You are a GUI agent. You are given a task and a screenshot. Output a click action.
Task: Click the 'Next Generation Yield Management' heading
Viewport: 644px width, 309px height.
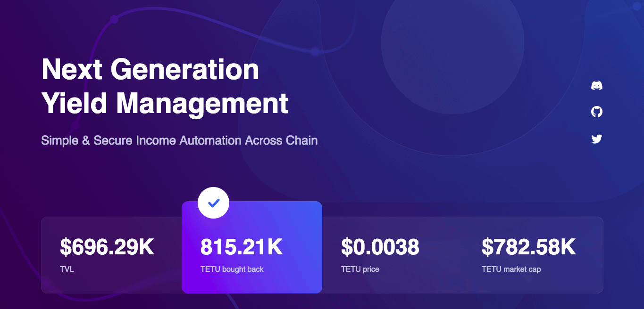pyautogui.click(x=165, y=86)
